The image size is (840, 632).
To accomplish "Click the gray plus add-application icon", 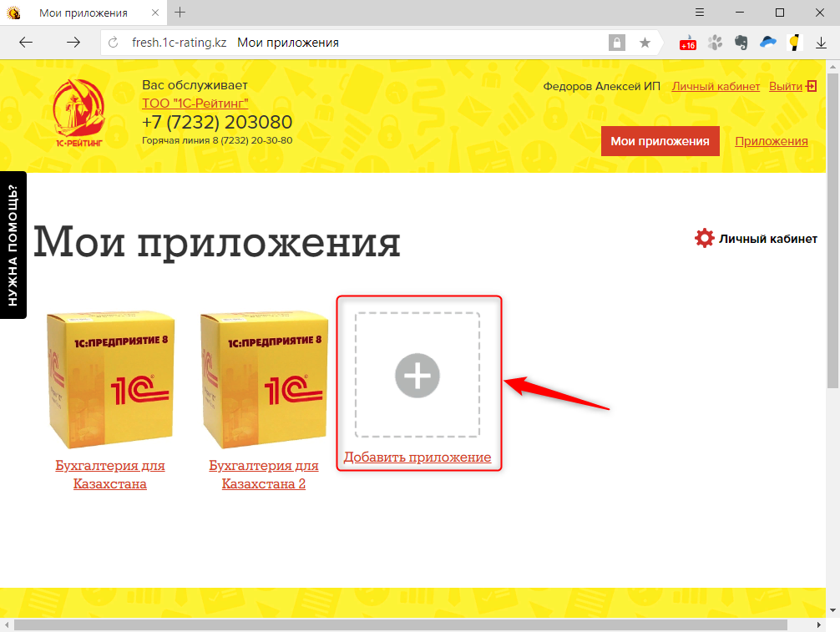I will [417, 376].
